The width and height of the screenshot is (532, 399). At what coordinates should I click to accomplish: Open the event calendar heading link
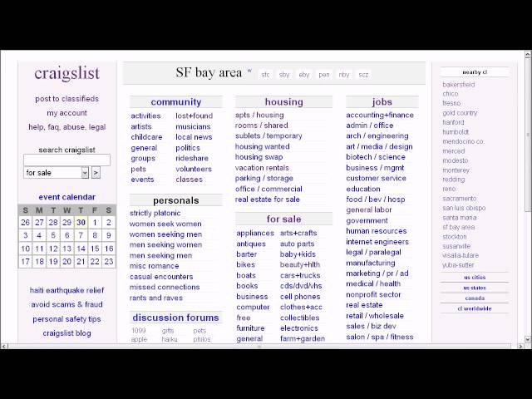point(66,197)
